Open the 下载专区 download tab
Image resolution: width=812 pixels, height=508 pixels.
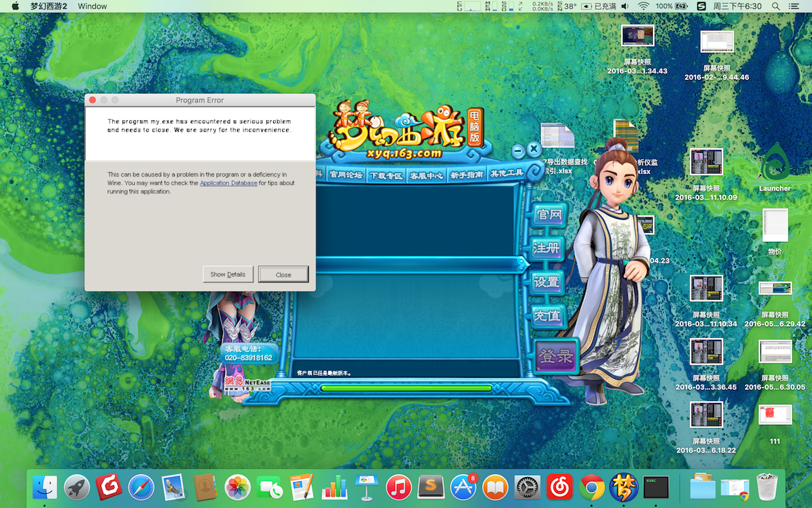tap(385, 175)
